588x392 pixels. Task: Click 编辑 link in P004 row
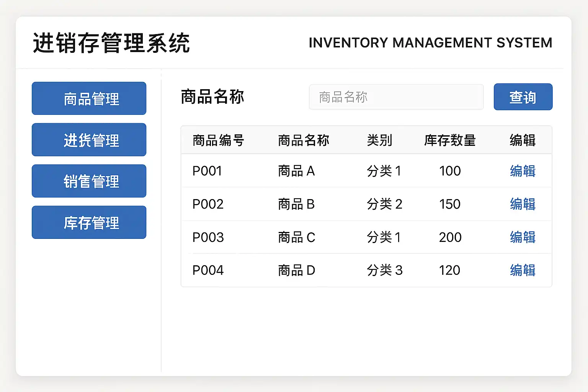(522, 270)
